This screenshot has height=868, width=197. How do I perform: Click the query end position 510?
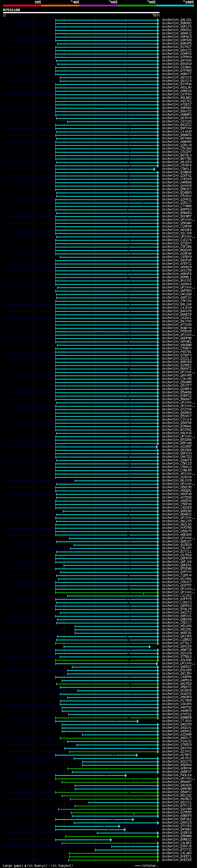[x=155, y=15]
